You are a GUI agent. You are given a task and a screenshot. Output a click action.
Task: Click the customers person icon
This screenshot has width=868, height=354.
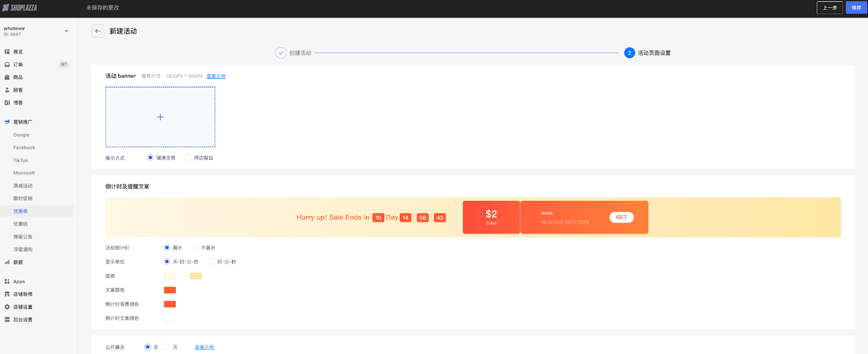click(x=7, y=90)
